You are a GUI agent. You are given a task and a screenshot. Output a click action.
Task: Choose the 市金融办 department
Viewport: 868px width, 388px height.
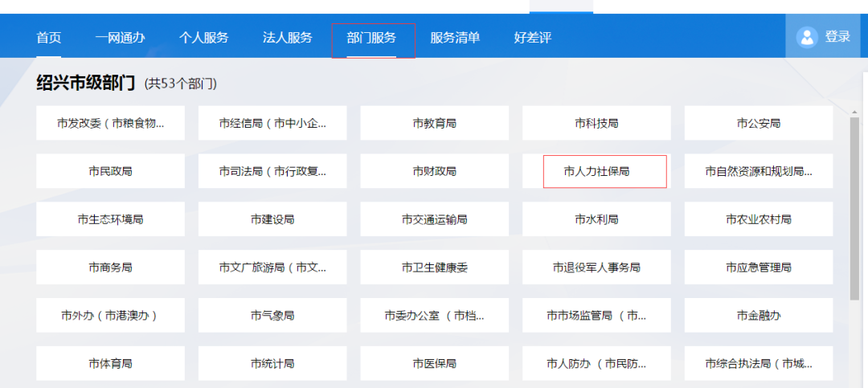point(759,316)
